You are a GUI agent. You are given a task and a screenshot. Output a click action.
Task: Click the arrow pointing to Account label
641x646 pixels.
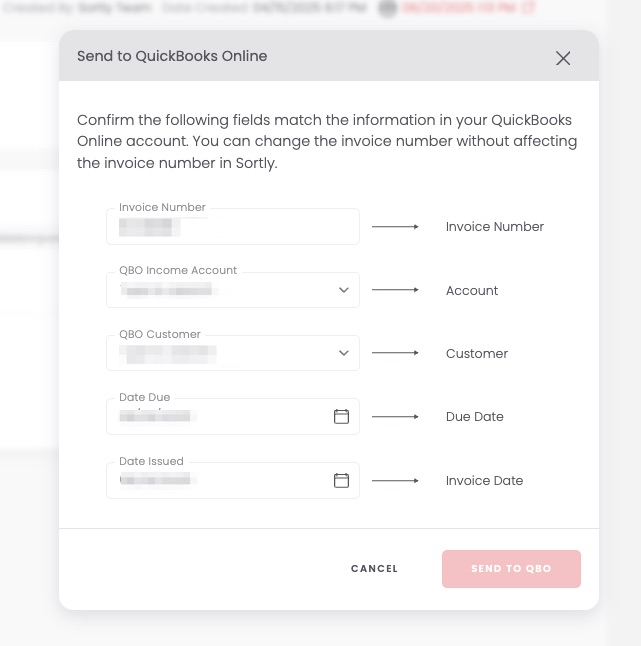[x=395, y=290]
